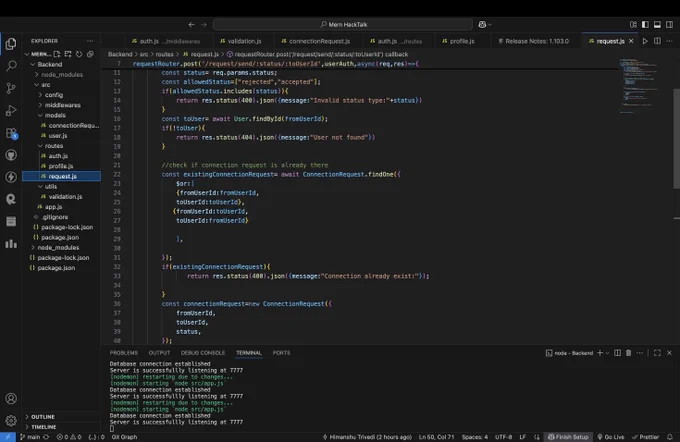The image size is (680, 442).
Task: Create new file in Explorer header
Action: (x=57, y=54)
